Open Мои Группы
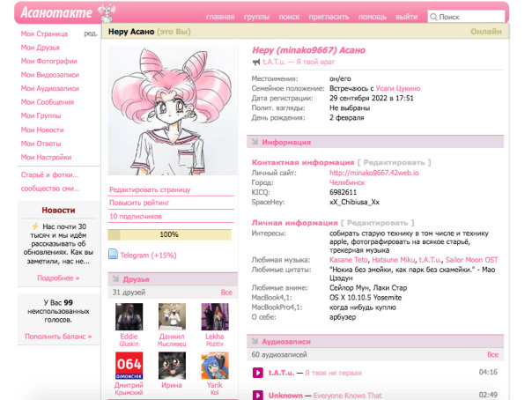The image size is (532, 400). tap(41, 115)
